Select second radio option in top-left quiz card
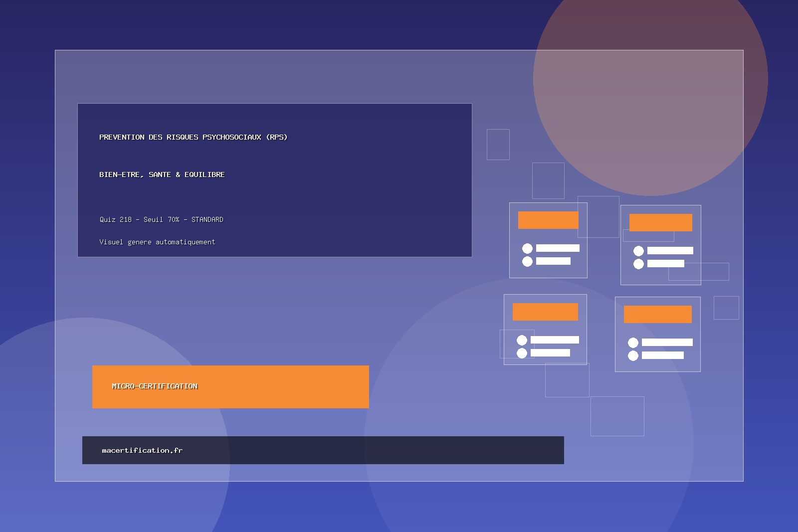The image size is (798, 532). pyautogui.click(x=527, y=261)
